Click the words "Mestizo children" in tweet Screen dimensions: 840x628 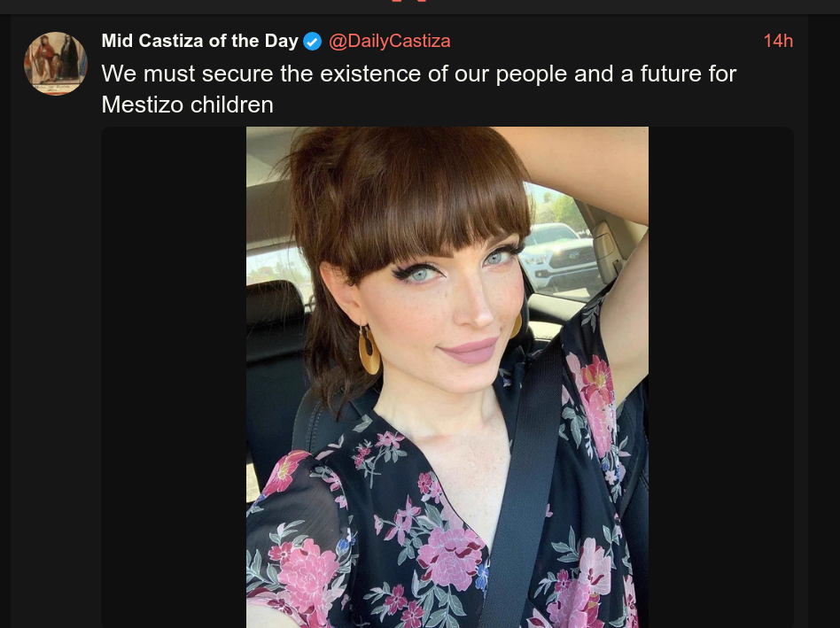(x=188, y=105)
